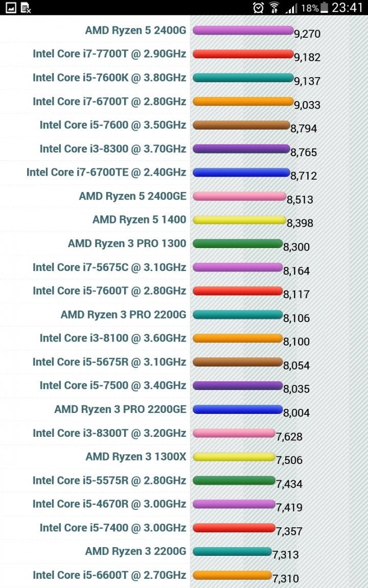The width and height of the screenshot is (368, 588).
Task: Tap the Wi-Fi status icon
Action: tap(274, 8)
